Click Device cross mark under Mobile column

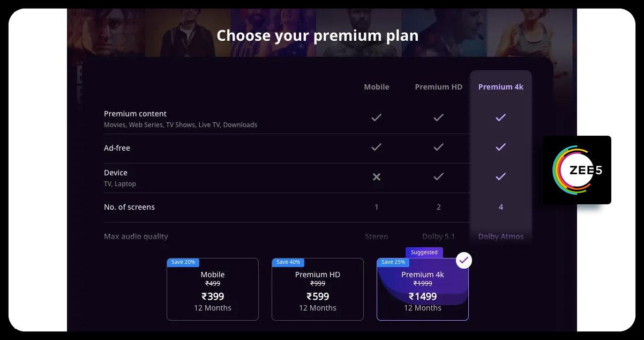click(377, 176)
